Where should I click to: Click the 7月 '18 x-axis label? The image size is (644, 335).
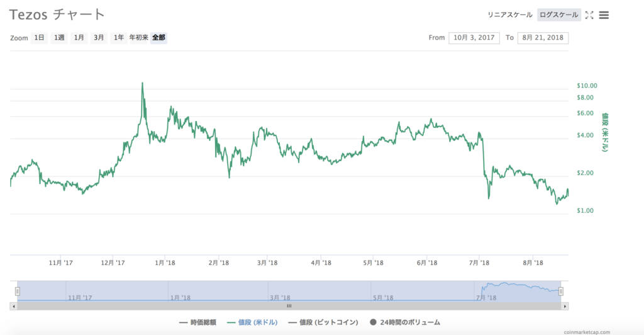point(479,263)
